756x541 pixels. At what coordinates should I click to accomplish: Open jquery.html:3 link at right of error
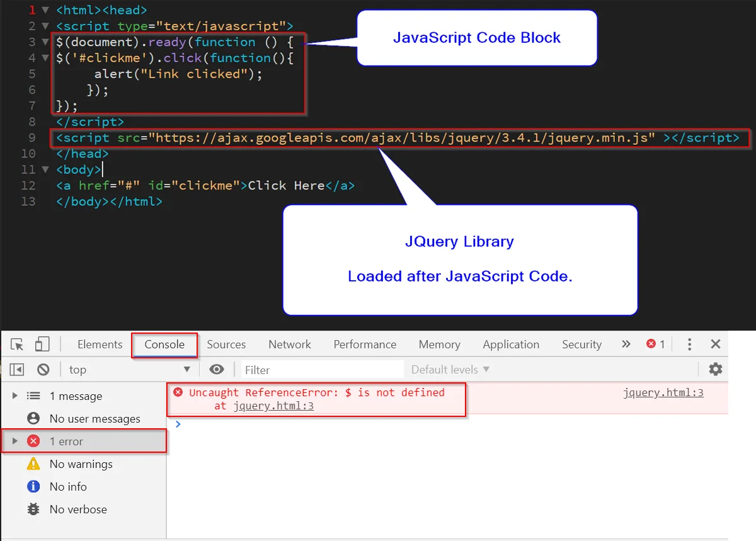663,392
